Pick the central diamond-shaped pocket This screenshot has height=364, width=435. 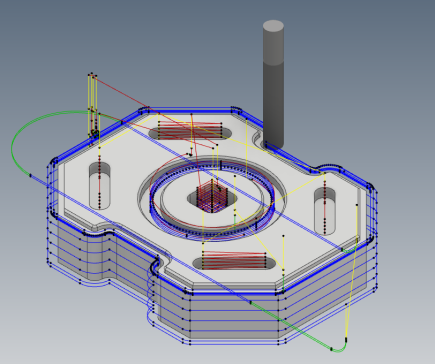(212, 198)
